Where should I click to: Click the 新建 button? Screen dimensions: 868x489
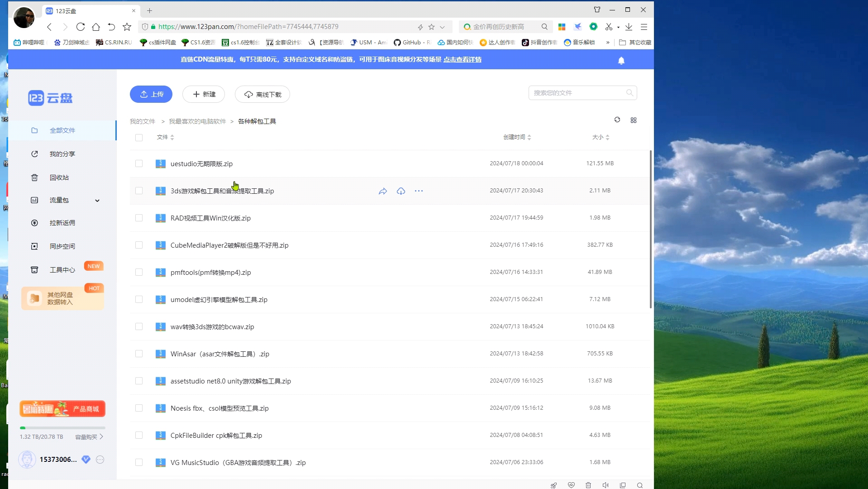click(204, 94)
